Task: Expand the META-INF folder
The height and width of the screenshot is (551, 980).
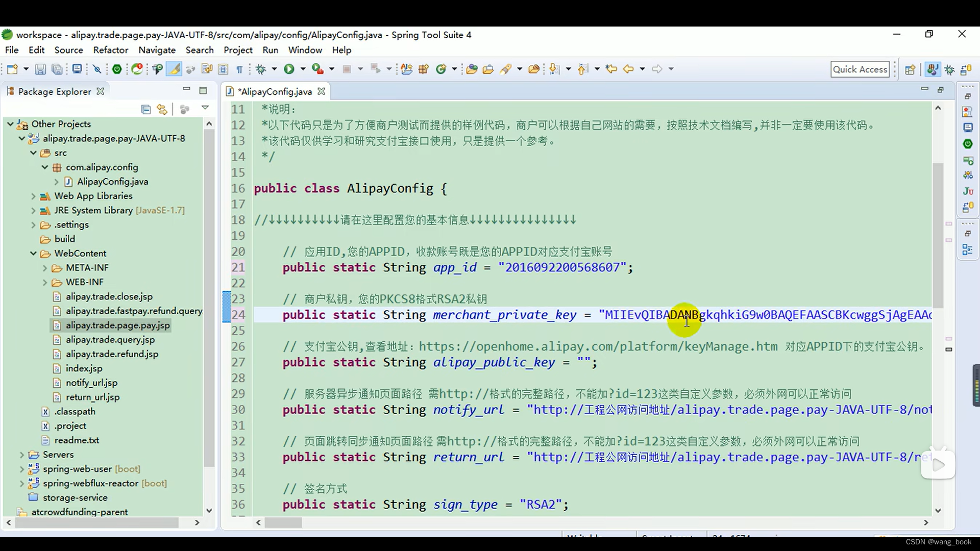Action: 44,268
